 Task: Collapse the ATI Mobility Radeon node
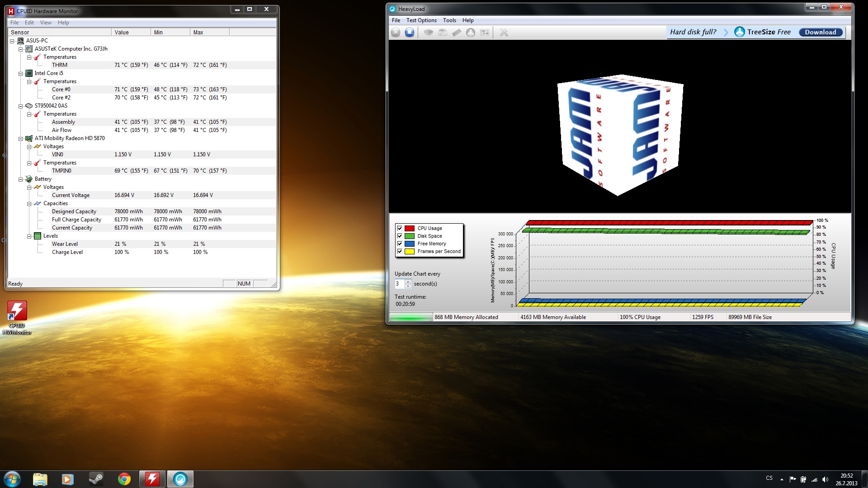pos(21,139)
